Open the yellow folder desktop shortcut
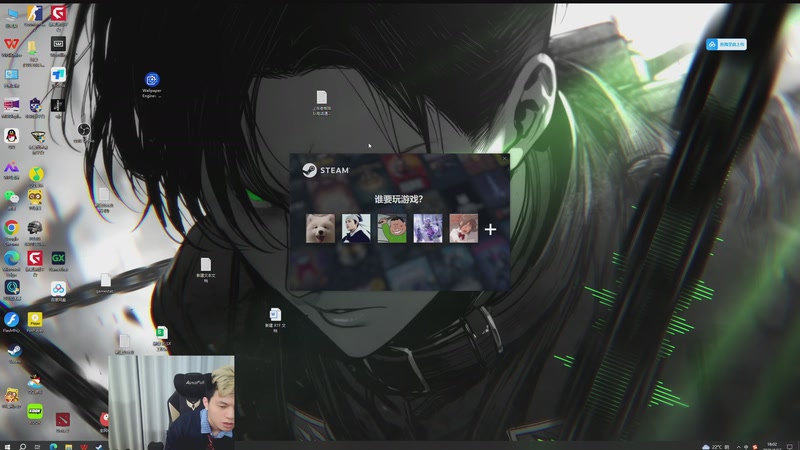The height and width of the screenshot is (450, 800). click(33, 53)
